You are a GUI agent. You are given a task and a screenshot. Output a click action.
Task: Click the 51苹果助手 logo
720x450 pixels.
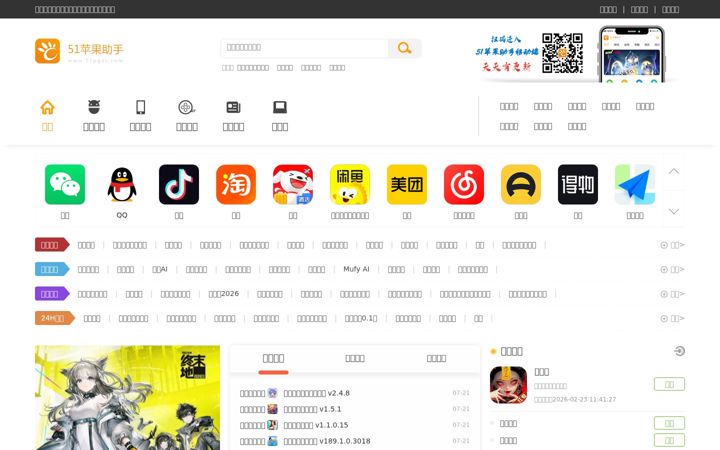click(79, 51)
